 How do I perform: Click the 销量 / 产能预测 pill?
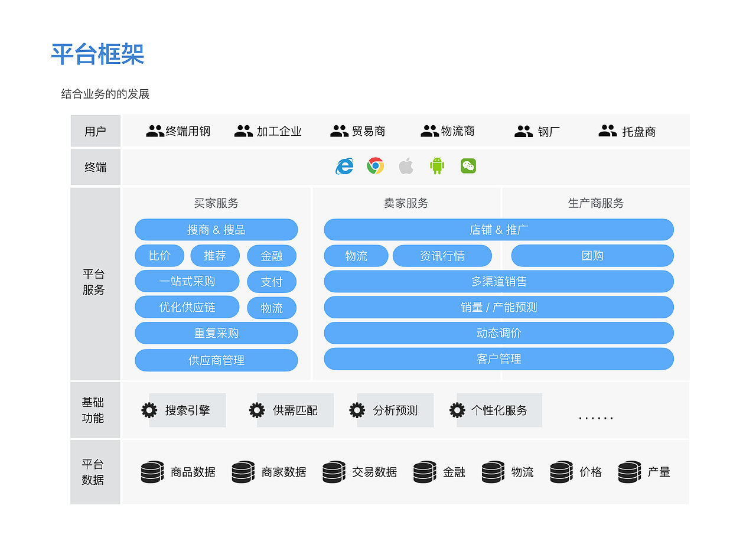pos(499,307)
